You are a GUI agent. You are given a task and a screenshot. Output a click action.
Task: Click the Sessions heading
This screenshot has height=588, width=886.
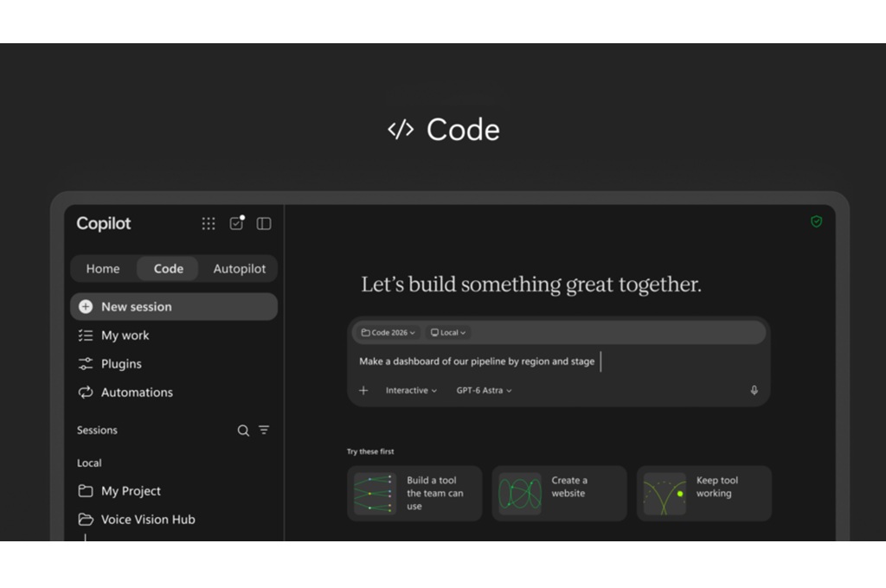(x=97, y=431)
